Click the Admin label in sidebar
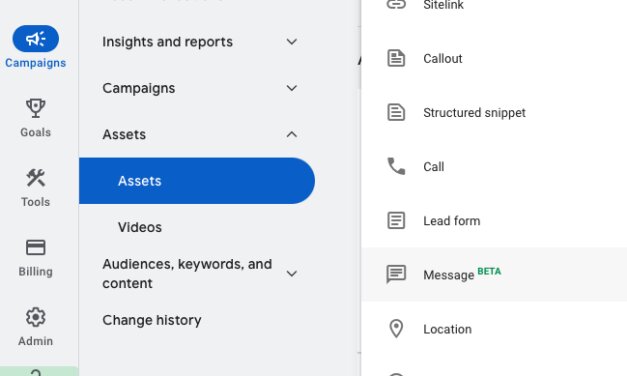Screen dimensions: 627x376 [36, 341]
